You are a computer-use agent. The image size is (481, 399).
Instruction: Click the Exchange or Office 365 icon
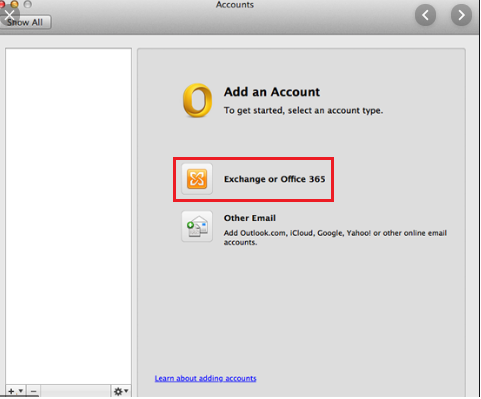click(x=197, y=179)
